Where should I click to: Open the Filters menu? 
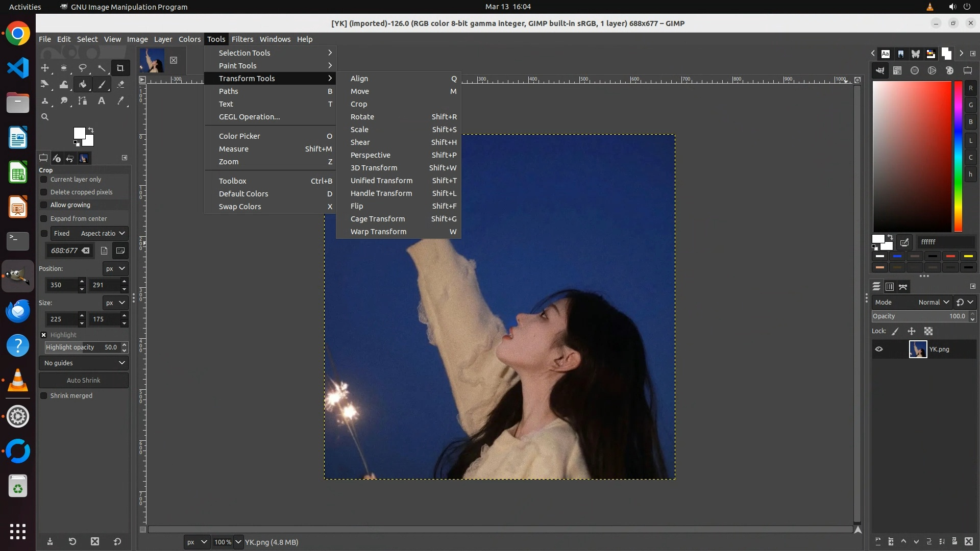(242, 39)
